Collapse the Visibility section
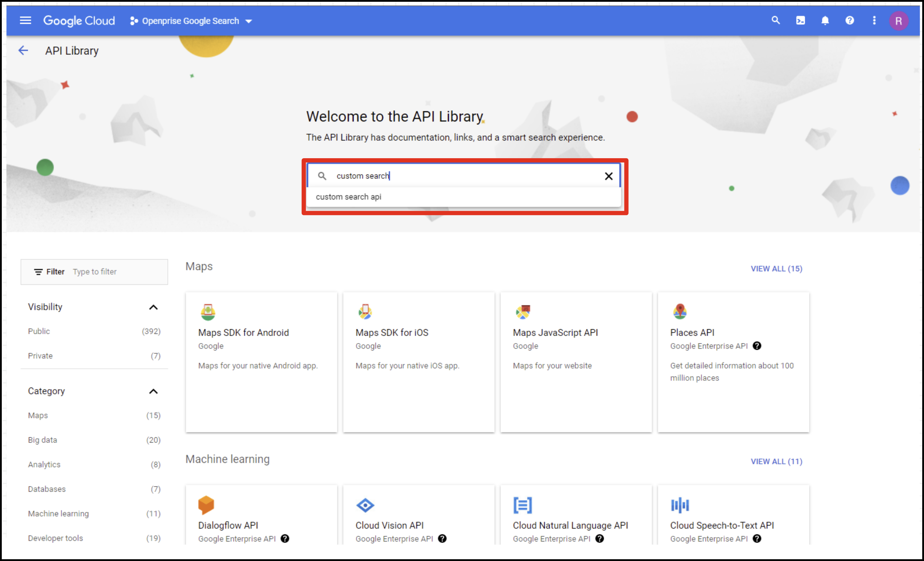 [x=153, y=307]
